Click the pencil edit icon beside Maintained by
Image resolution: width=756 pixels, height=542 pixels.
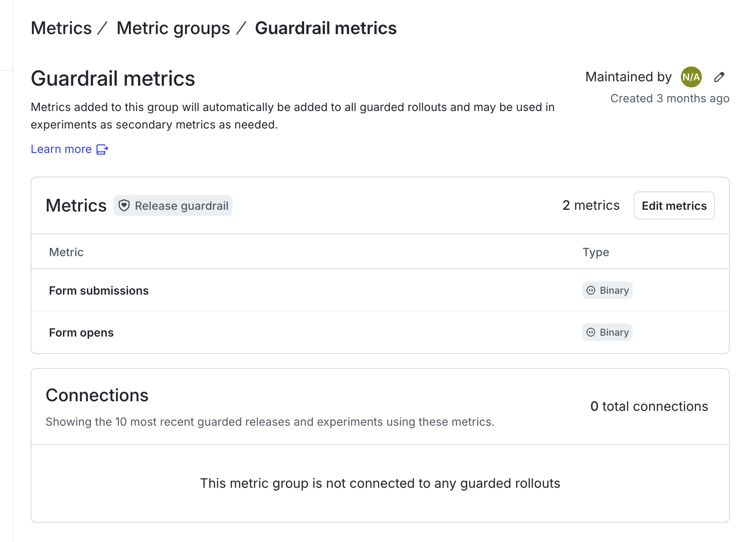(719, 77)
